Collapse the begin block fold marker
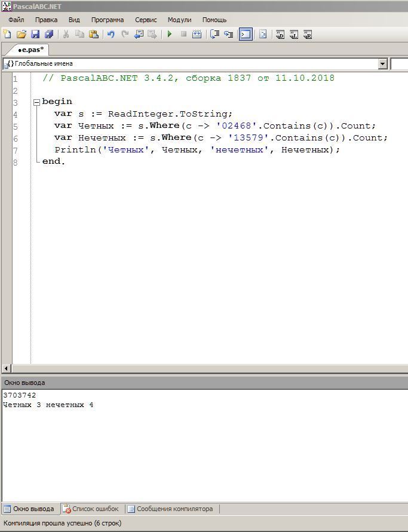The height and width of the screenshot is (532, 408). tap(36, 102)
